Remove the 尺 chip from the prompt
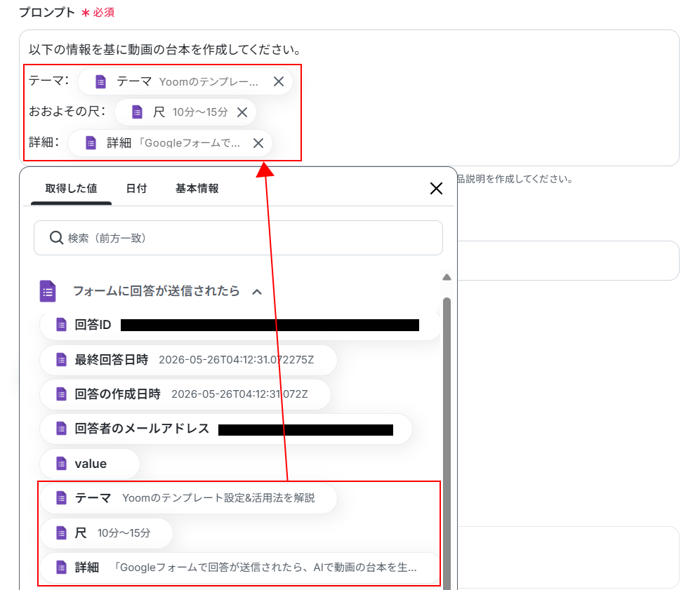700x590 pixels. point(242,112)
